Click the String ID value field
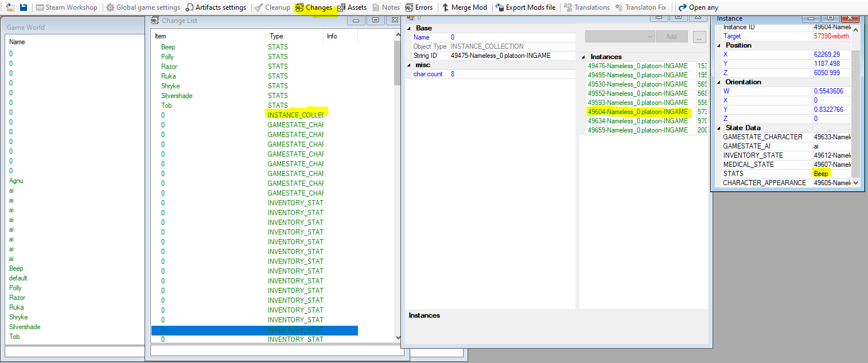This screenshot has width=868, height=363. click(512, 56)
